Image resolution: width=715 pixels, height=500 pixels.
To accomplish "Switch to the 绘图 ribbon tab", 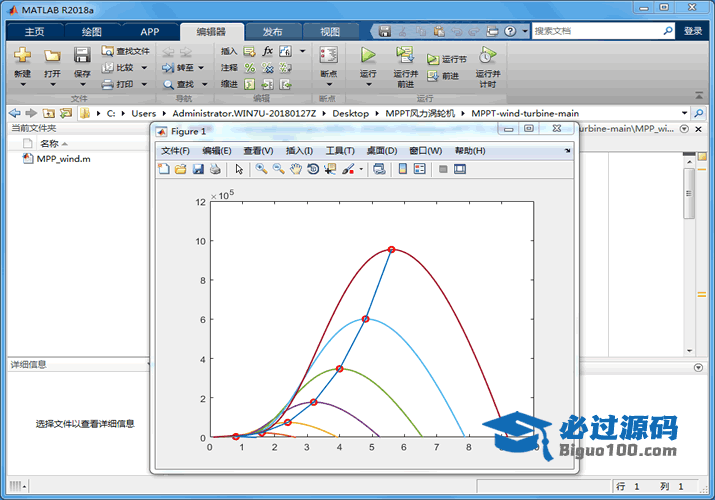I will [x=91, y=31].
